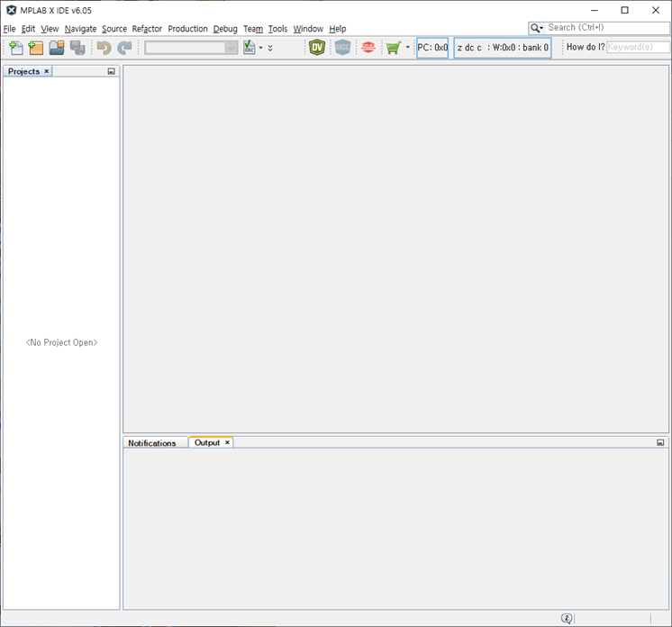Click the notifications balloon in status bar
This screenshot has width=672, height=627.
(x=567, y=618)
